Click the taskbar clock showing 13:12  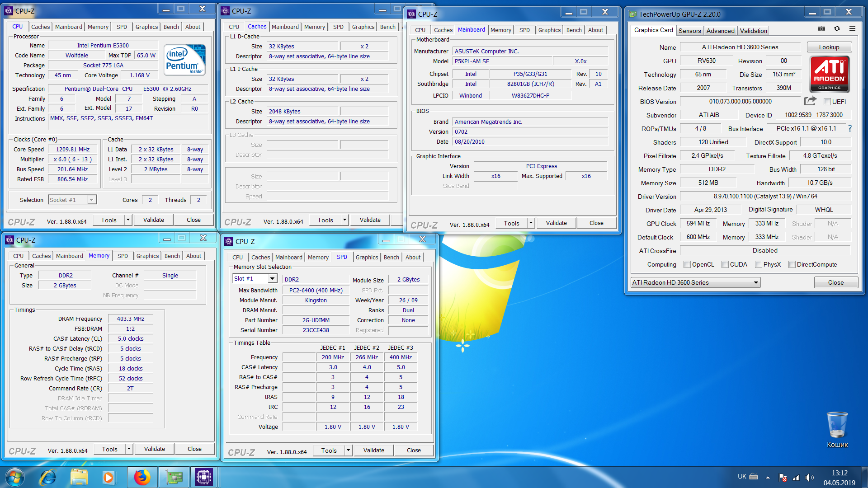(x=839, y=473)
